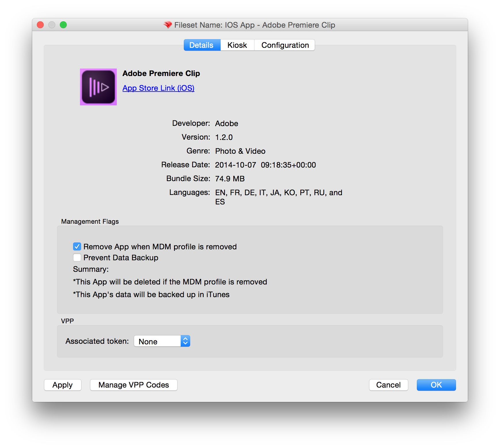Click the red bird icon in title bar
Viewport: 500px width, 448px height.
167,25
